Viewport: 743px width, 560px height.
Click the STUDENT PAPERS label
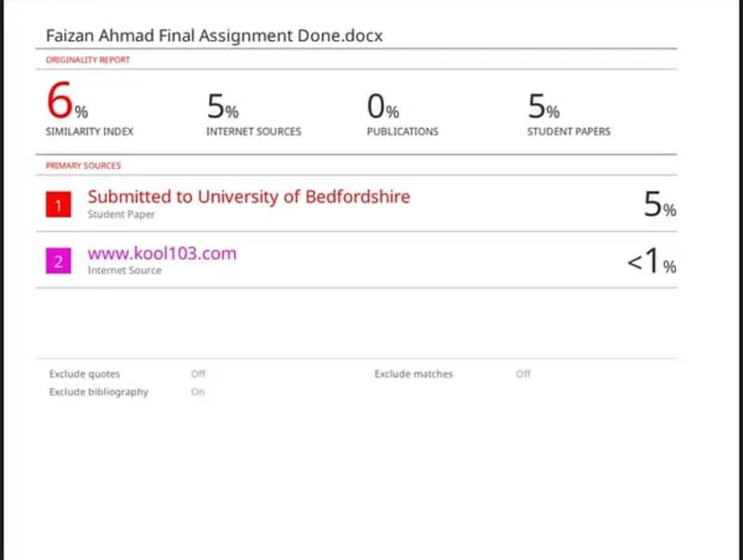tap(568, 131)
